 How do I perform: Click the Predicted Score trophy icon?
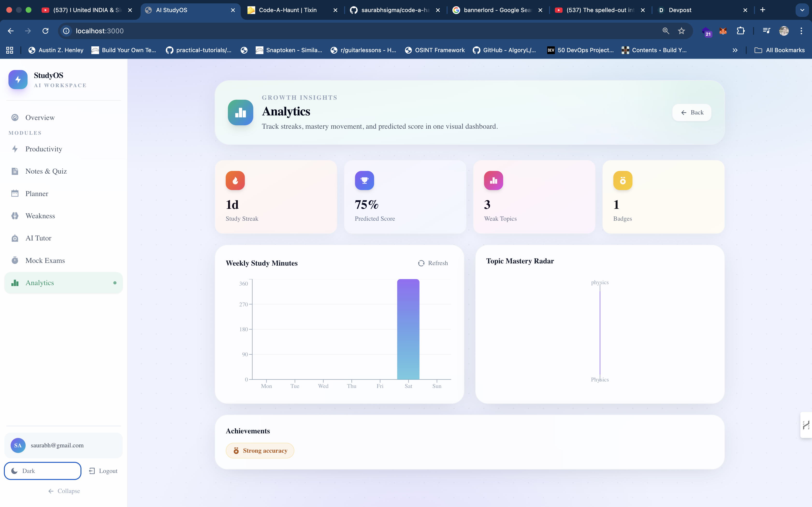(364, 181)
